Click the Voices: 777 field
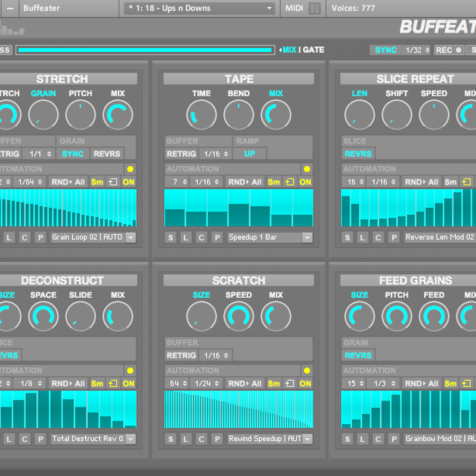The width and height of the screenshot is (476, 476). tap(353, 8)
